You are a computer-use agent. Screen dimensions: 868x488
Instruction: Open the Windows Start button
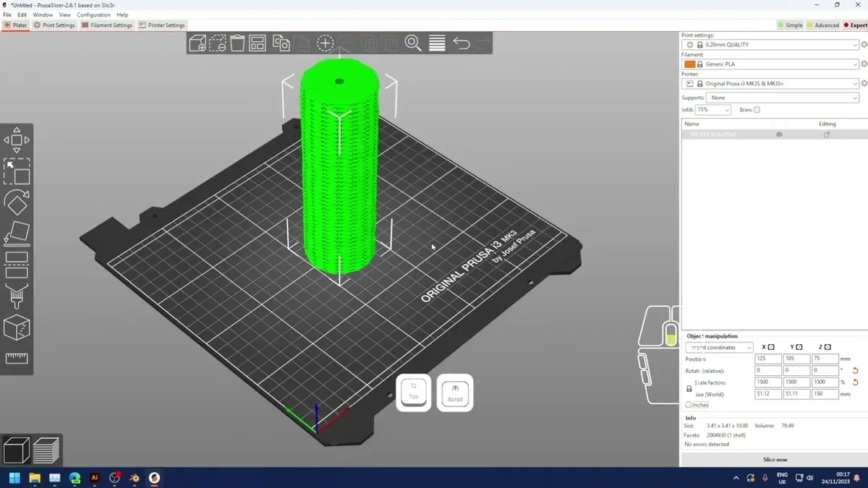pyautogui.click(x=14, y=478)
